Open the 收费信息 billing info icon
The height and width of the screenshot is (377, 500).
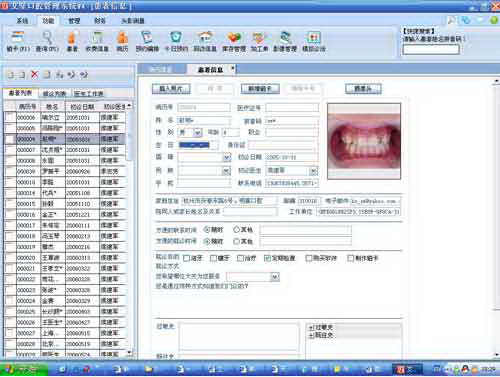(x=97, y=42)
